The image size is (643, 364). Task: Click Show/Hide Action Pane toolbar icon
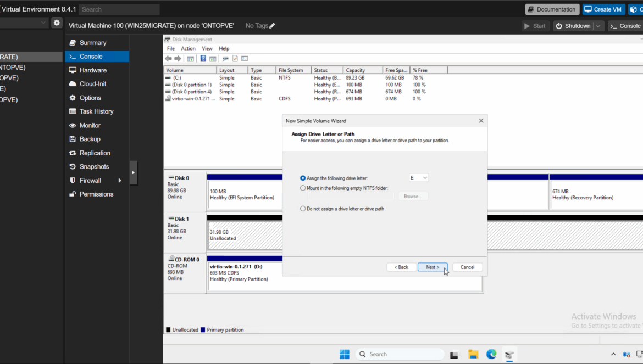click(213, 59)
